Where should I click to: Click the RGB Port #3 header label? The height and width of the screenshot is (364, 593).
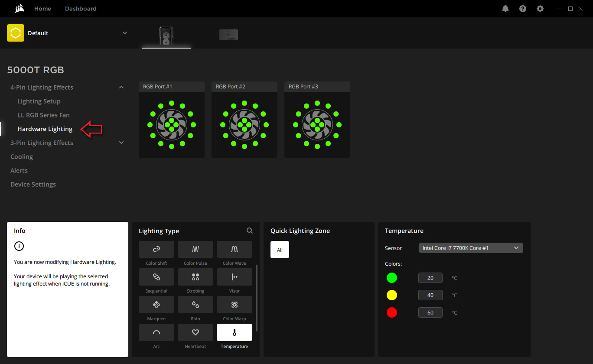[303, 87]
